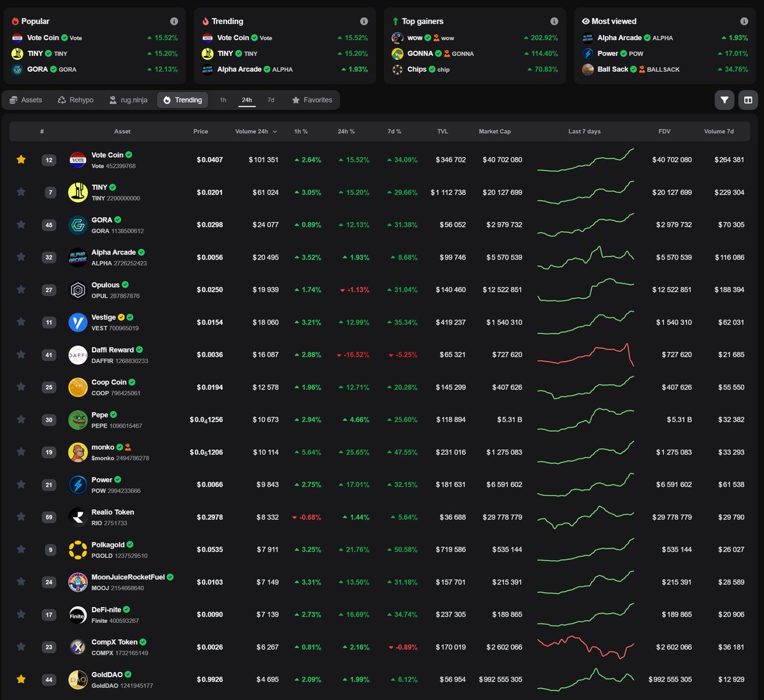Open the customize columns layout icon
This screenshot has height=700, width=764.
[x=747, y=100]
